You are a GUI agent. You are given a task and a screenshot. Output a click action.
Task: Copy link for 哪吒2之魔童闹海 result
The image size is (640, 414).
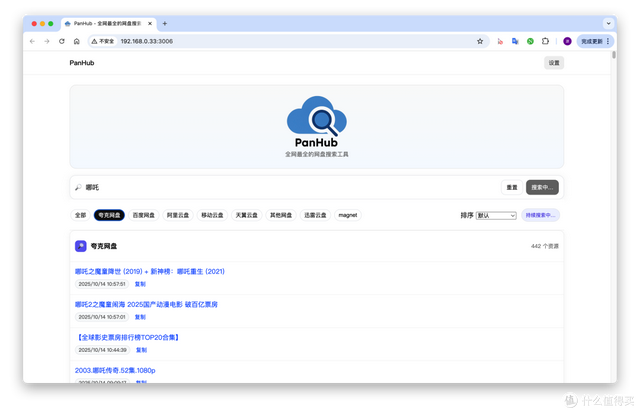pos(140,317)
